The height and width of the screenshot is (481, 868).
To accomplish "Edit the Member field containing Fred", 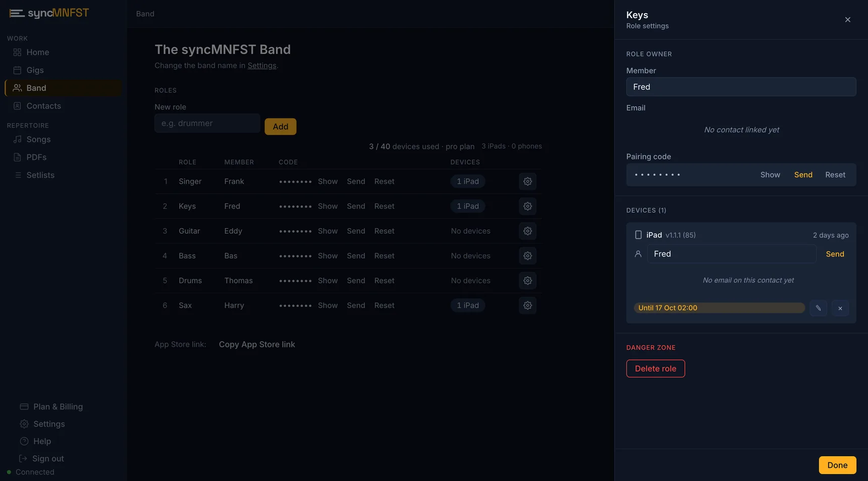I will [741, 87].
